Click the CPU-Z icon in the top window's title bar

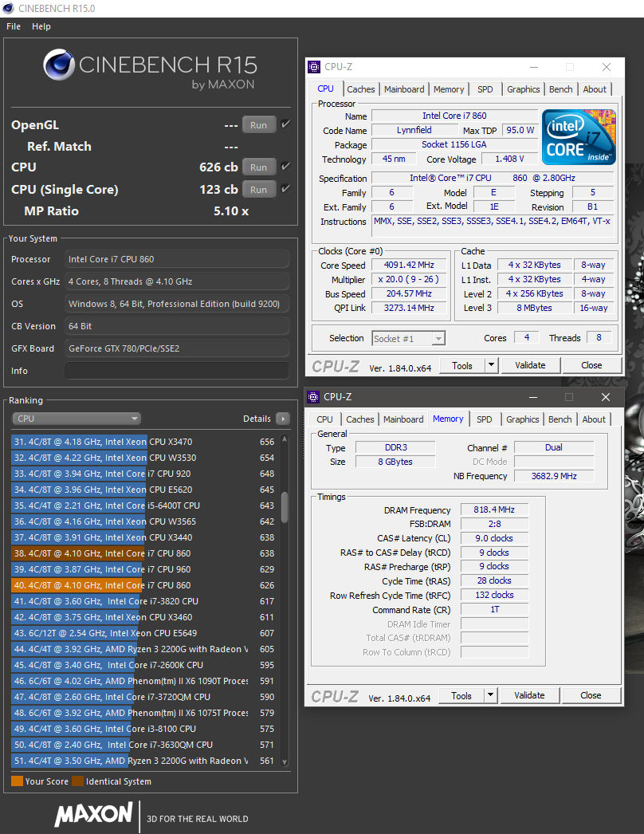(315, 67)
